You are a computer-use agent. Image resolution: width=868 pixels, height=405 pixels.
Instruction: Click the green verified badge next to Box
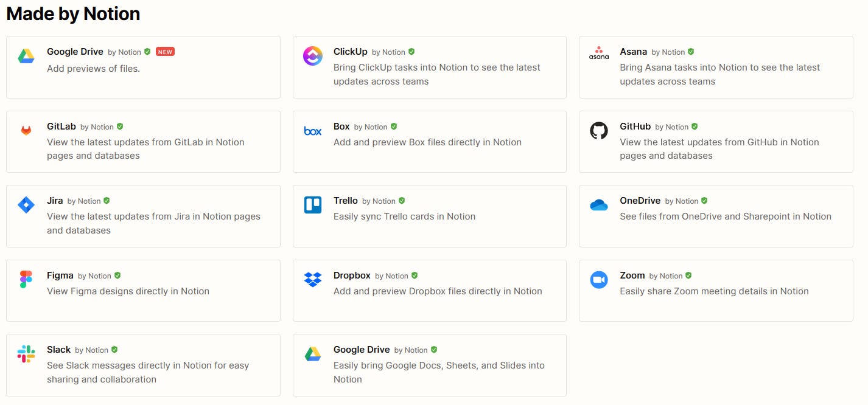pyautogui.click(x=394, y=126)
